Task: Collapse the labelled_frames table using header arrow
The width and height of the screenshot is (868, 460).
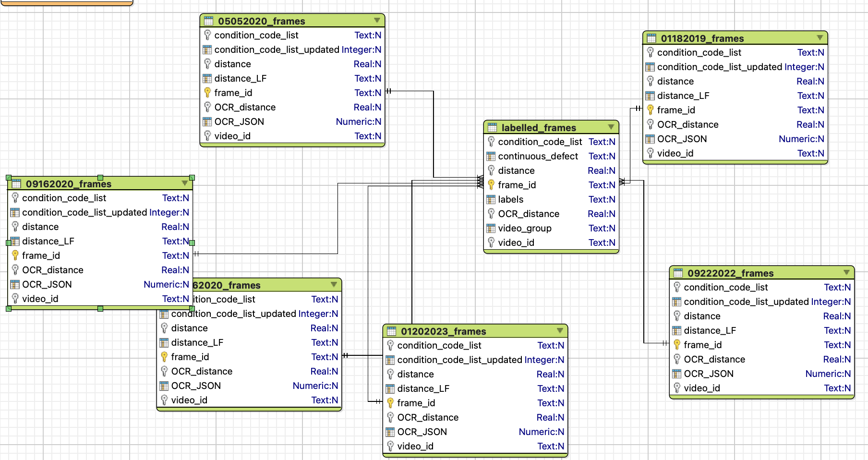Action: click(611, 127)
